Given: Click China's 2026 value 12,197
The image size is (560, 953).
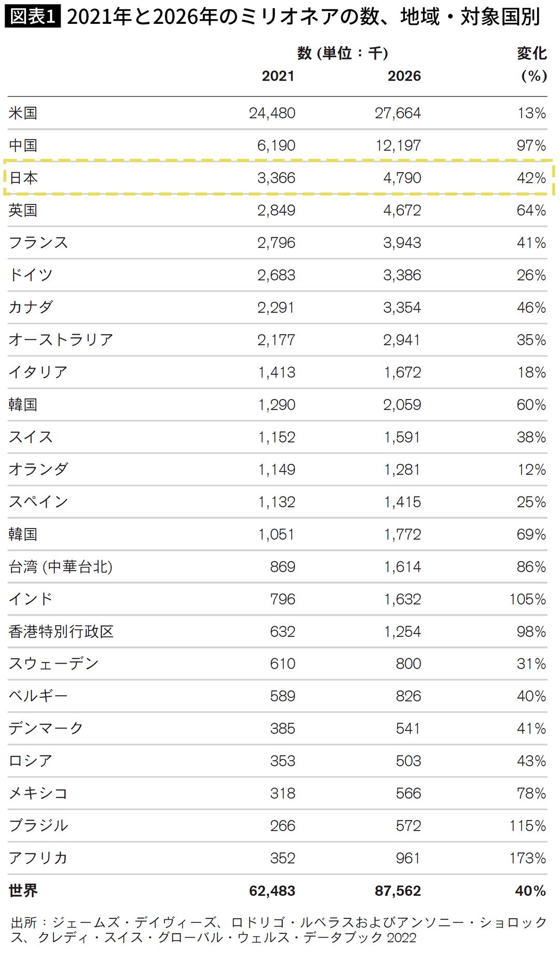Looking at the screenshot, I should (x=398, y=145).
